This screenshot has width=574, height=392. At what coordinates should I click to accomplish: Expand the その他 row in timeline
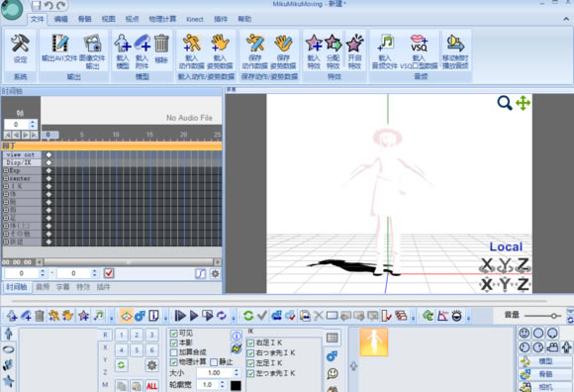pyautogui.click(x=6, y=234)
